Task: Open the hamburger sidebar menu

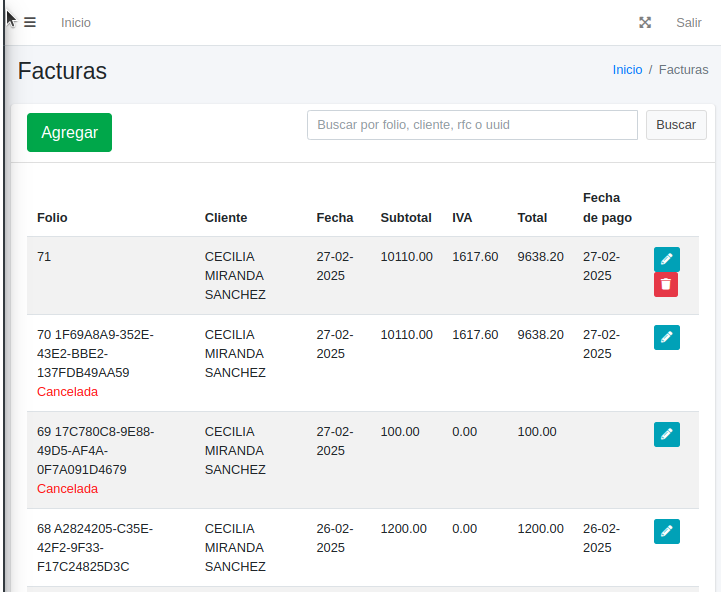Action: coord(30,22)
